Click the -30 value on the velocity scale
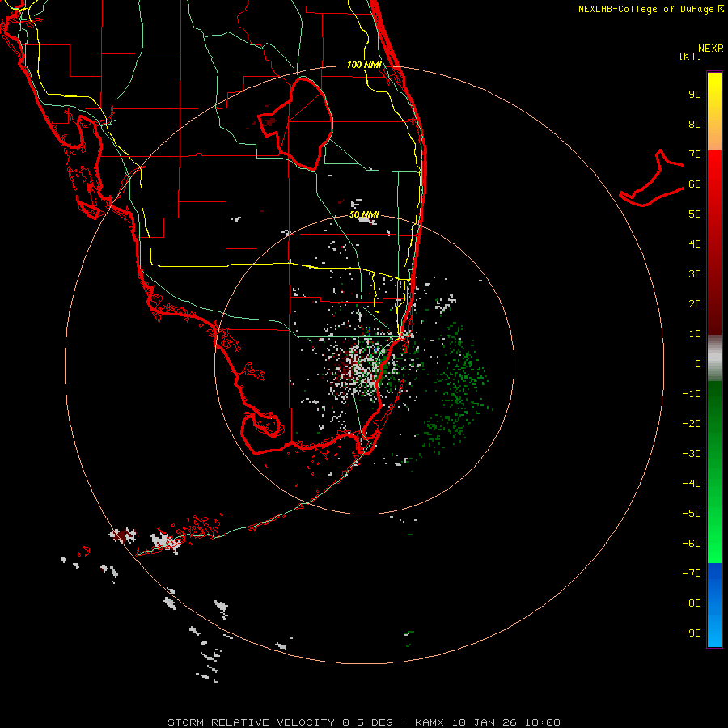 tap(692, 454)
